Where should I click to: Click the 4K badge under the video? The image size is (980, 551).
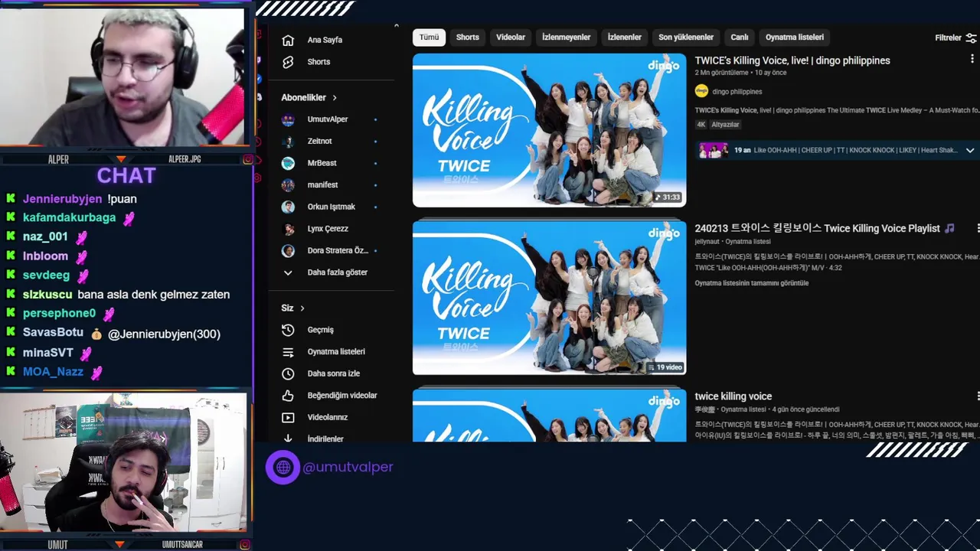click(x=701, y=124)
